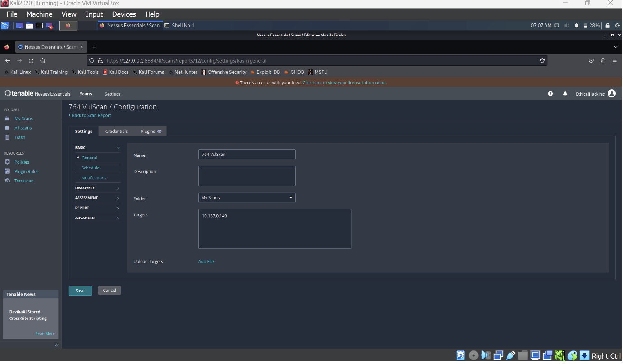623x364 pixels.
Task: Collapse the BASIC settings section
Action: click(98, 148)
